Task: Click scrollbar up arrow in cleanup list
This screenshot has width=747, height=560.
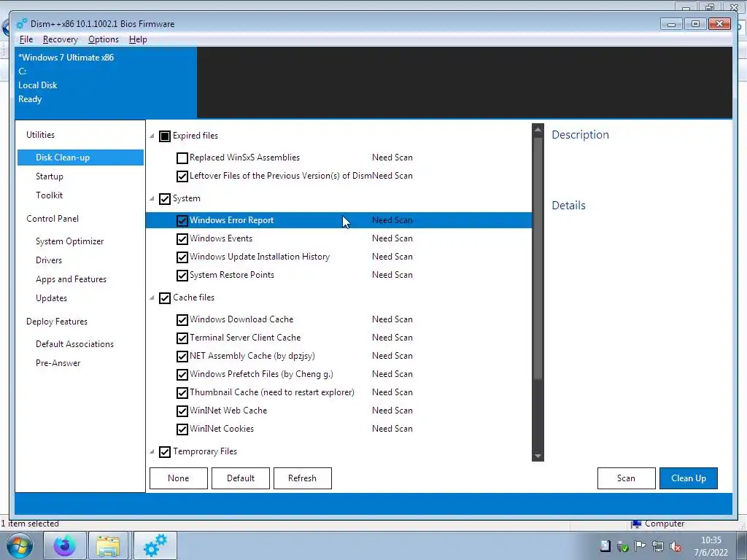Action: click(x=538, y=129)
